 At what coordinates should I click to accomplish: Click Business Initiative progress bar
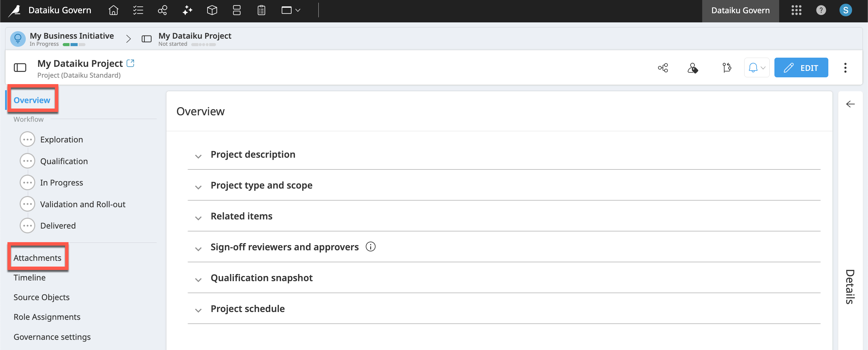[74, 44]
